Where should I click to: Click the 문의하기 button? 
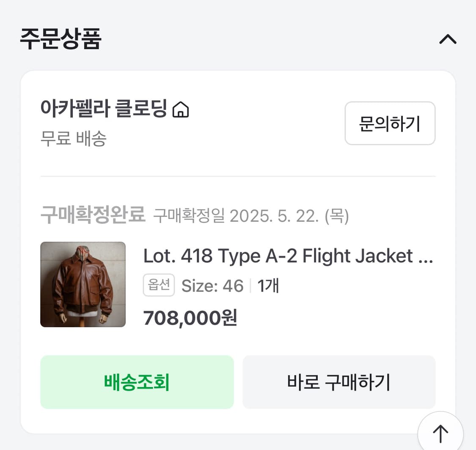390,123
